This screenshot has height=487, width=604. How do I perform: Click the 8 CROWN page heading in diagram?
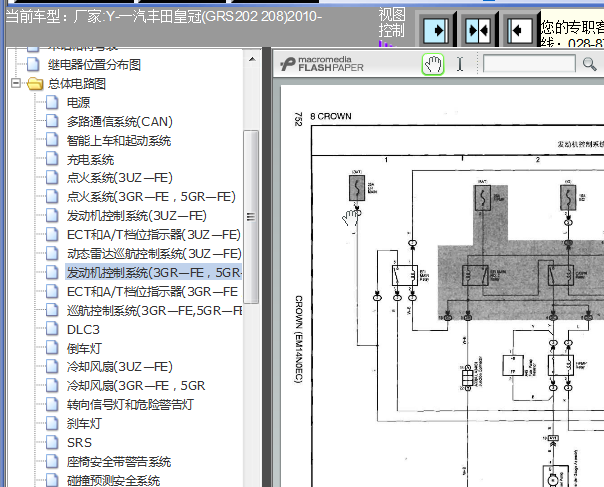(331, 116)
